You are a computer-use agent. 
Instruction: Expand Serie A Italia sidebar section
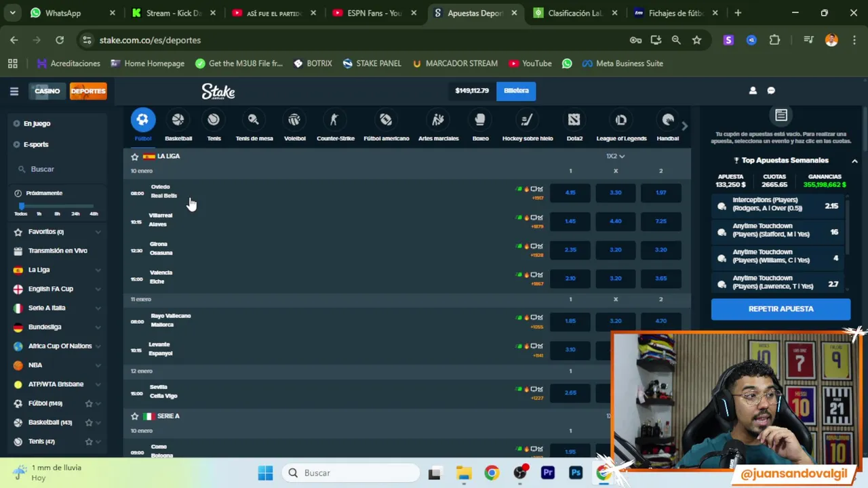click(x=98, y=308)
